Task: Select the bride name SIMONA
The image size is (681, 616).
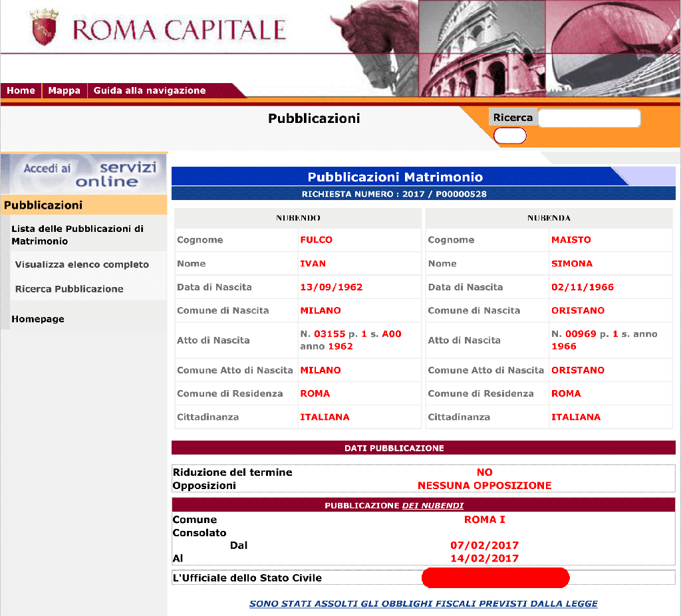Action: point(572,264)
